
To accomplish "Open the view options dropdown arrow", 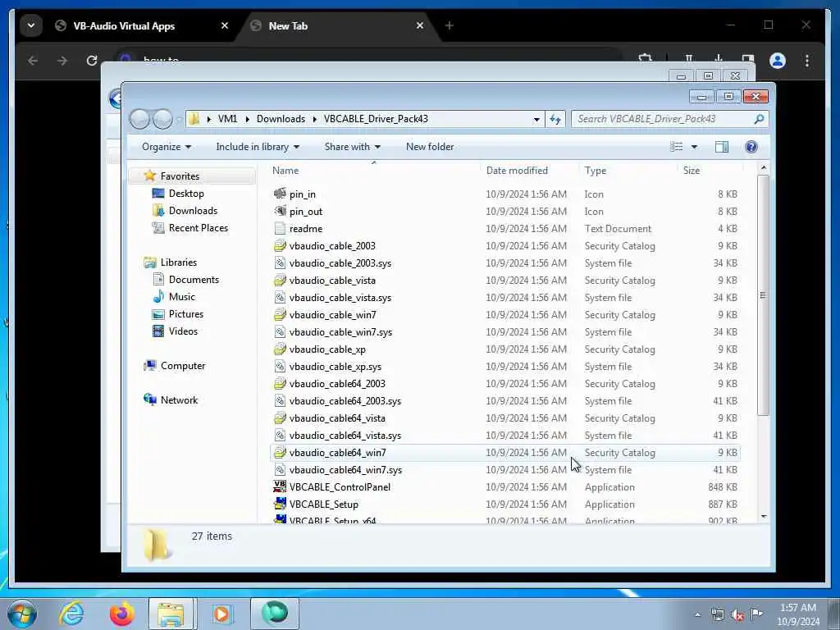I will tap(694, 147).
